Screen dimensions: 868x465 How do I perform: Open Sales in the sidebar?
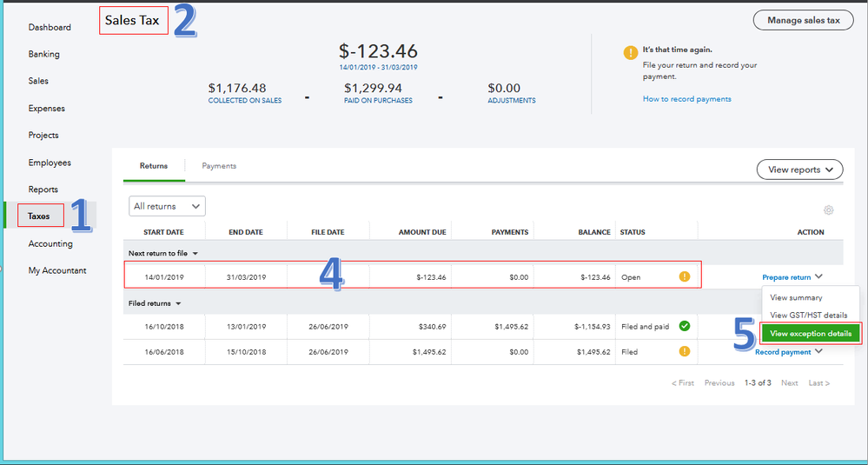(x=38, y=81)
